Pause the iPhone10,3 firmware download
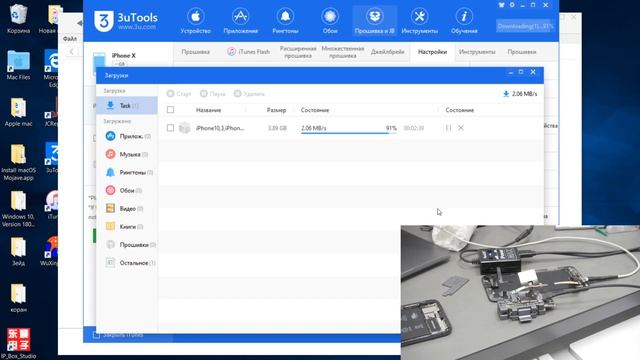This screenshot has height=360, width=640. pos(449,128)
